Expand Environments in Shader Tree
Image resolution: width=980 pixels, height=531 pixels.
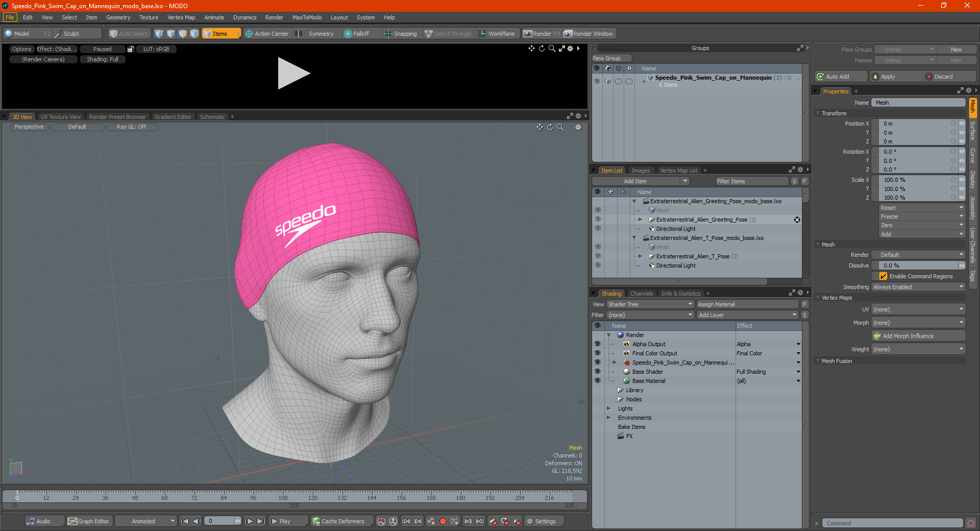[608, 418]
